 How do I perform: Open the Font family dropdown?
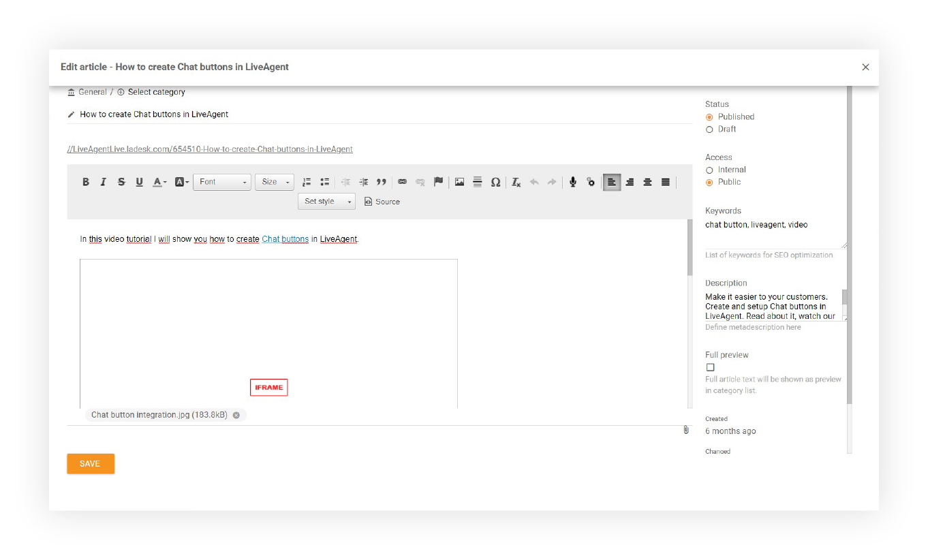tap(221, 182)
